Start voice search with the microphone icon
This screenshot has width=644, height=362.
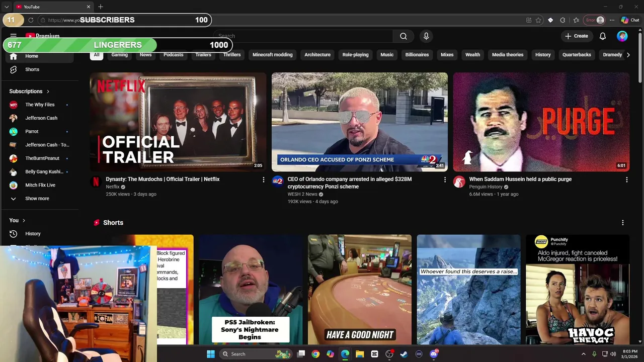(426, 36)
